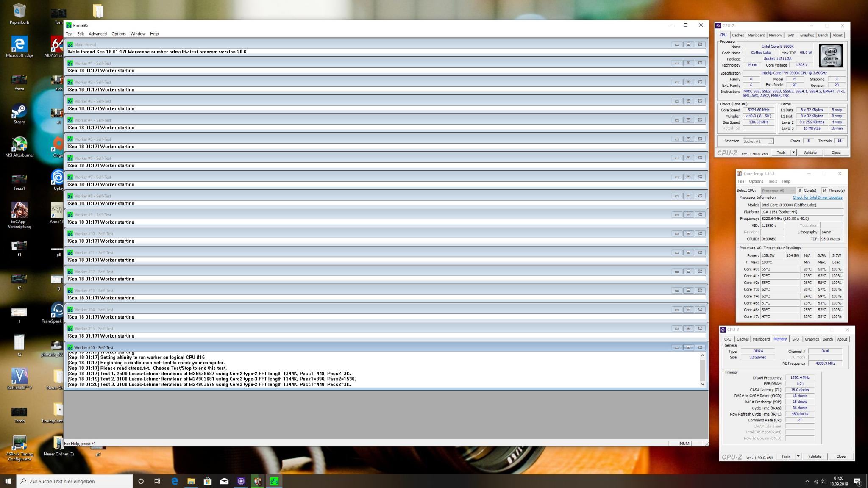Click the Windows search text field
Image resolution: width=868 pixels, height=488 pixels.
[76, 481]
